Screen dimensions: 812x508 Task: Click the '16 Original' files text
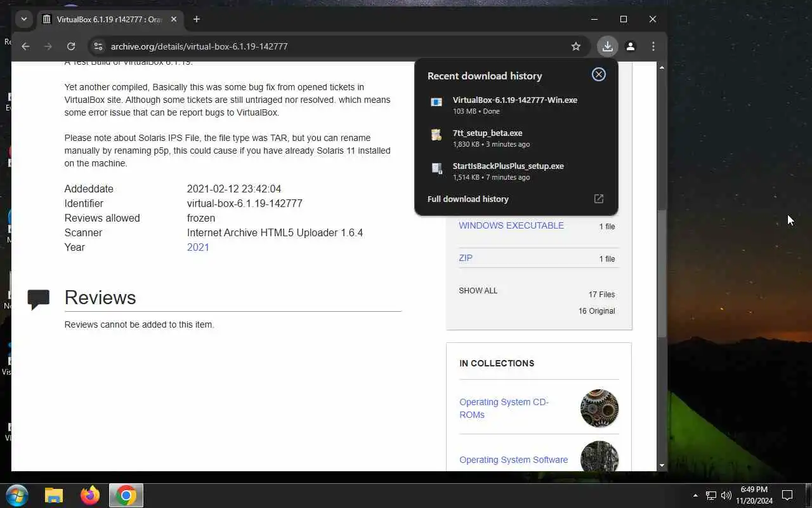(596, 311)
